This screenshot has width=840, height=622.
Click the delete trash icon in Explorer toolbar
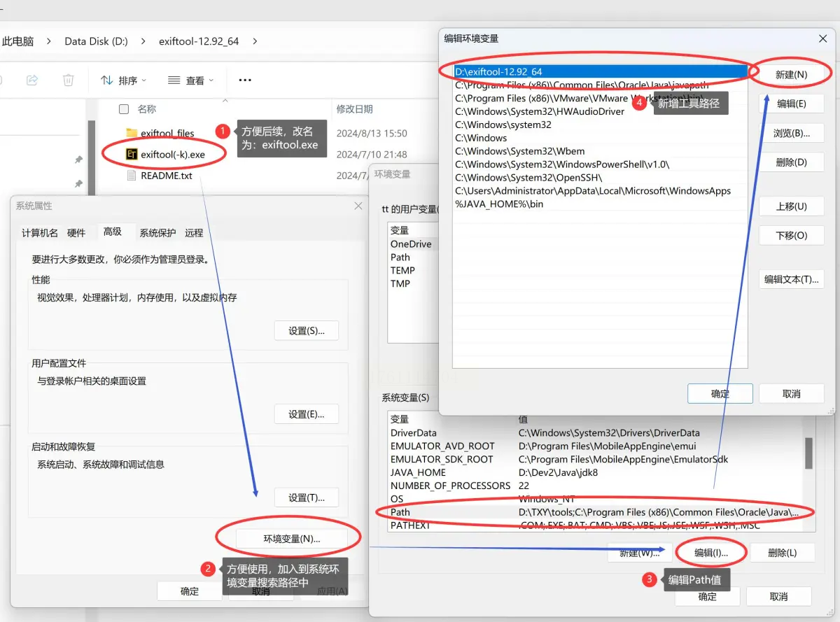click(68, 80)
